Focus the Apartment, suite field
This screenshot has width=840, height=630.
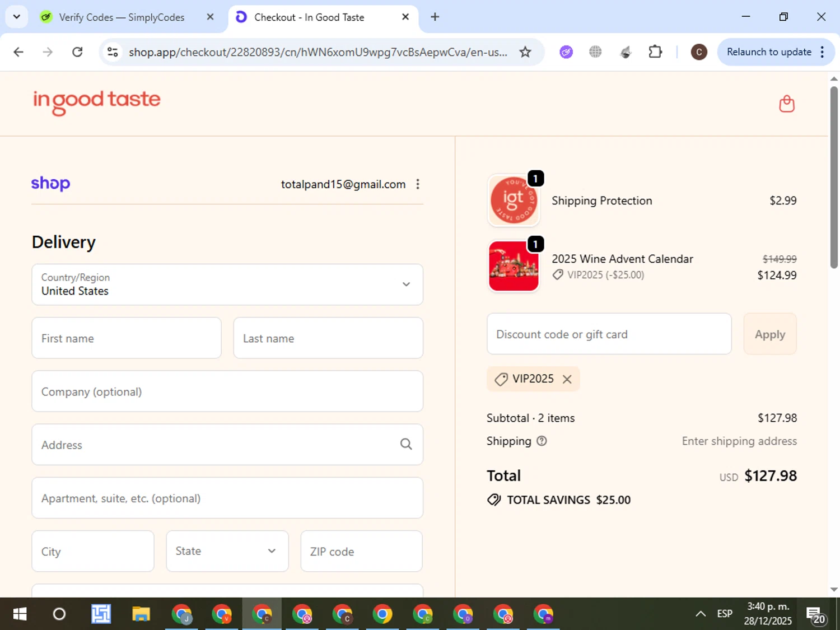tap(227, 498)
